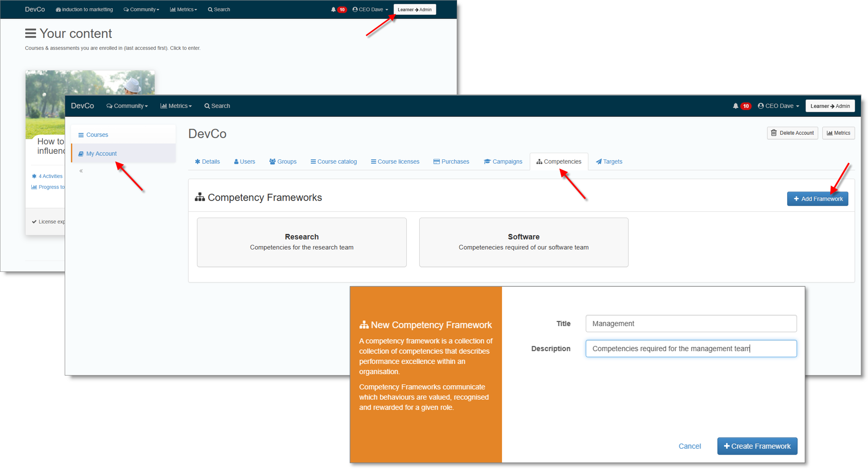Image resolution: width=868 pixels, height=469 pixels.
Task: Click the Search magnifier in front navbar
Action: point(207,106)
